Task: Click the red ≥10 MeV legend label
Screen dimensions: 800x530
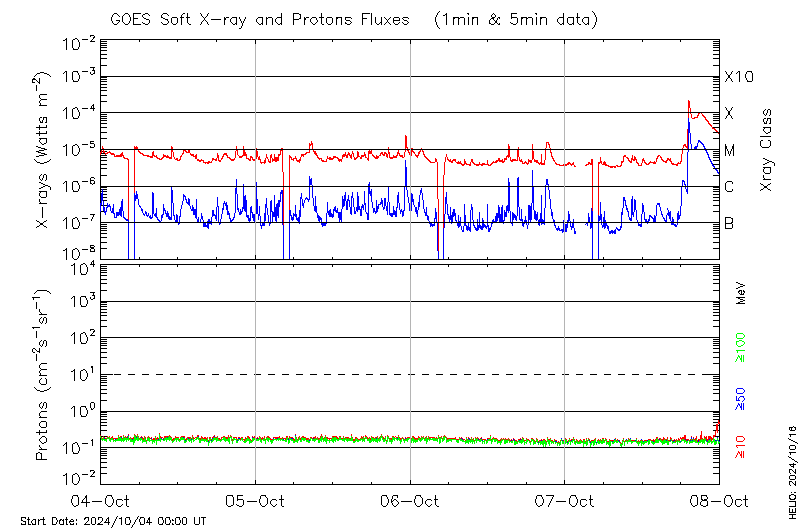Action: click(741, 444)
